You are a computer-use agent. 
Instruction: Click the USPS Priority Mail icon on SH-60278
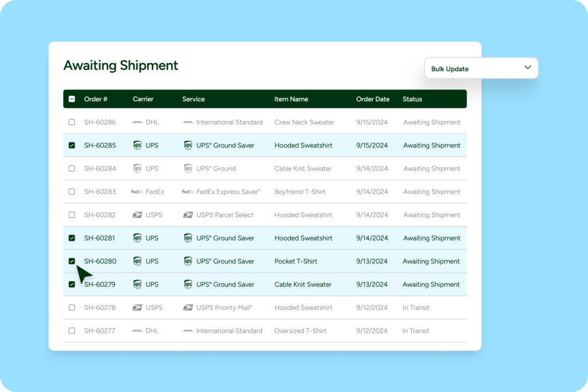pyautogui.click(x=188, y=307)
